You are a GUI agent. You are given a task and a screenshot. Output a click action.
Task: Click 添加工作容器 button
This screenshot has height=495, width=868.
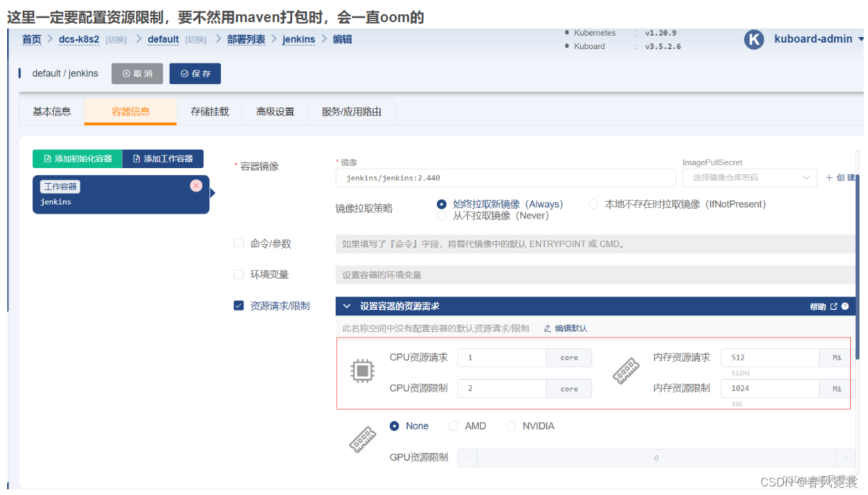pos(163,159)
